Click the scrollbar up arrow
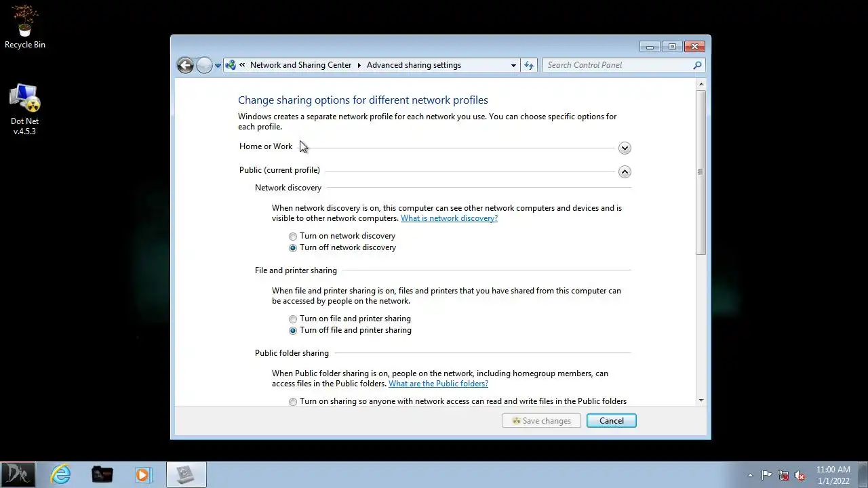The height and width of the screenshot is (488, 868). tap(701, 83)
